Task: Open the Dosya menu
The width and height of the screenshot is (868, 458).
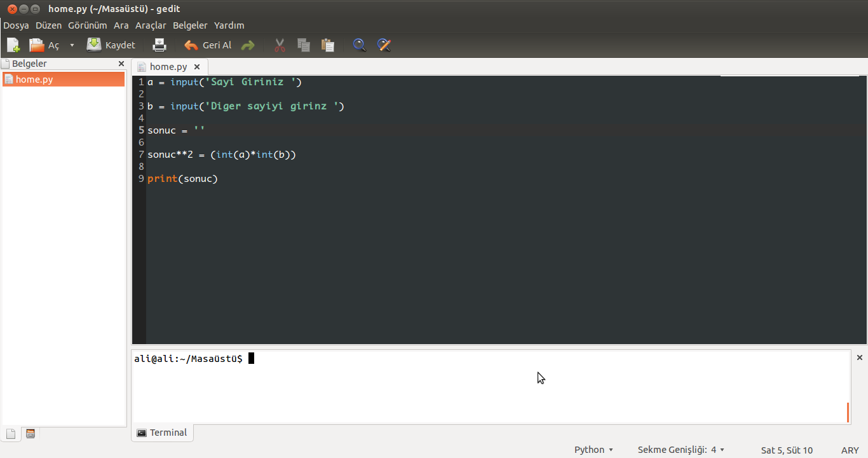Action: pyautogui.click(x=16, y=25)
